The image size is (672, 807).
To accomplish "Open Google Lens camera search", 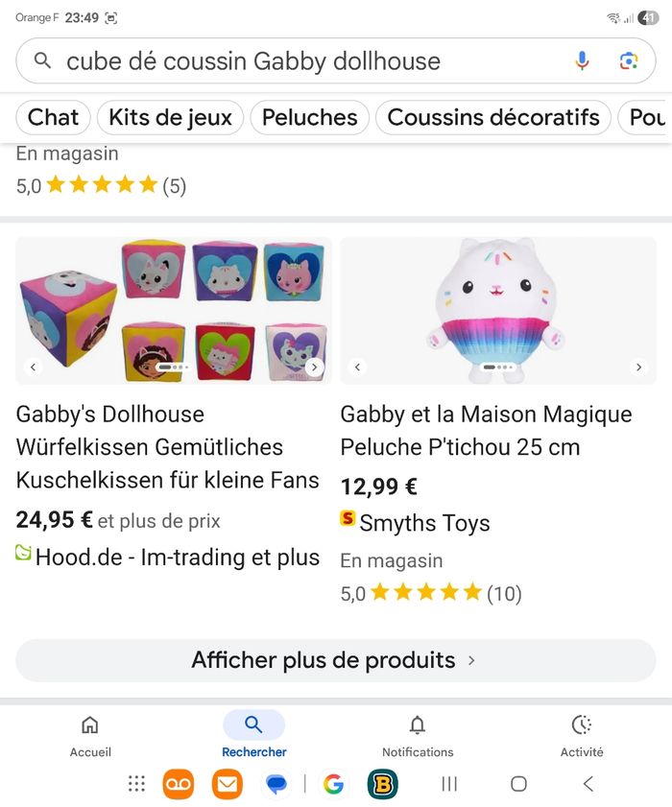I will click(x=629, y=60).
